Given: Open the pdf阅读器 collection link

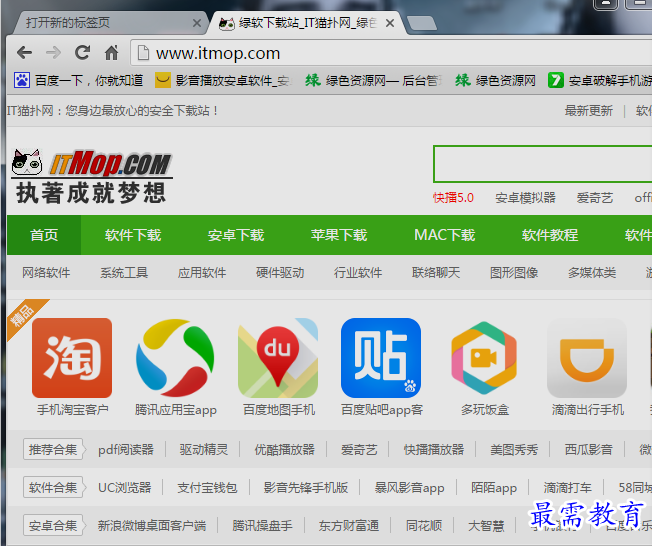Looking at the screenshot, I should (126, 450).
